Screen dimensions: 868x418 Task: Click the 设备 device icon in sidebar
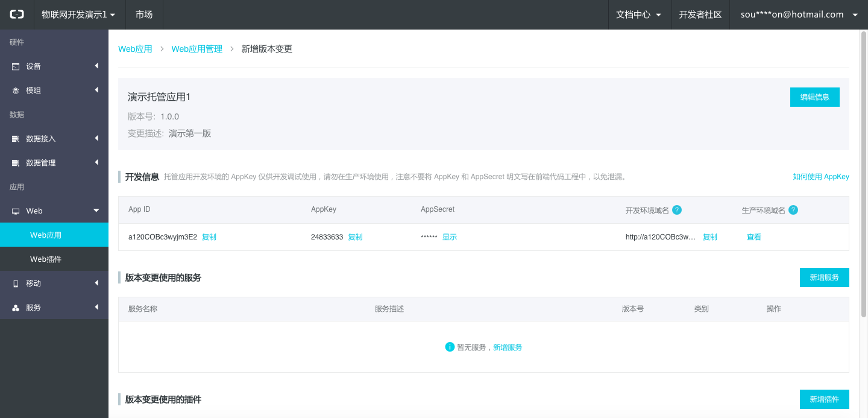click(x=16, y=66)
